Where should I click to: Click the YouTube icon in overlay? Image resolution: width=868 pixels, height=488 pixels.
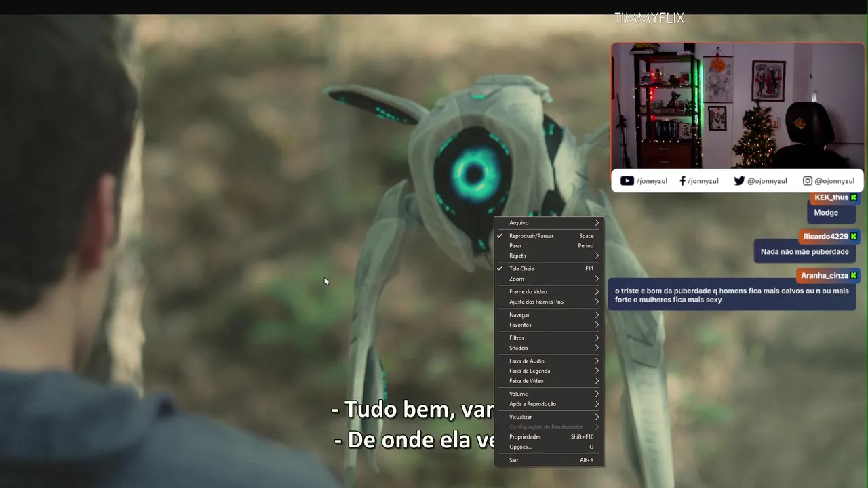point(627,181)
